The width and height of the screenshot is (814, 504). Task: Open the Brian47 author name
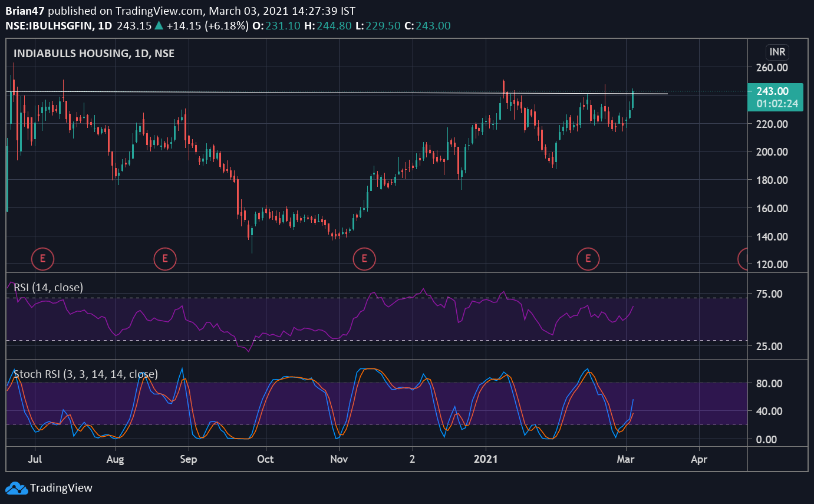pyautogui.click(x=24, y=11)
